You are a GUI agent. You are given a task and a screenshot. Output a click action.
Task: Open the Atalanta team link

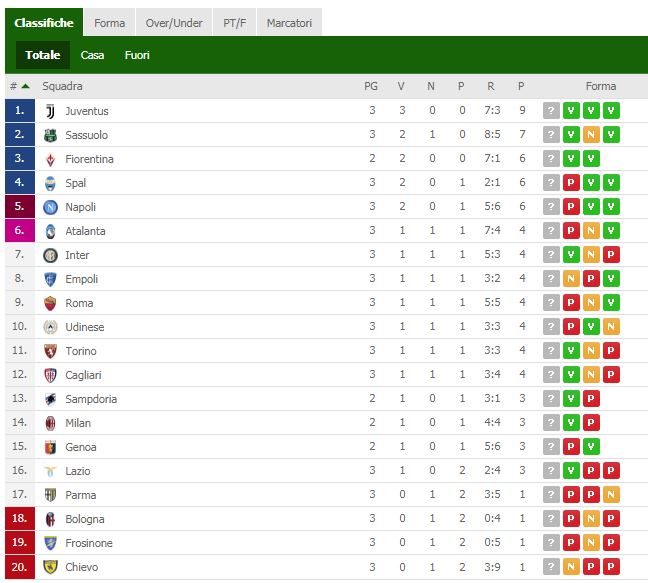pyautogui.click(x=85, y=231)
